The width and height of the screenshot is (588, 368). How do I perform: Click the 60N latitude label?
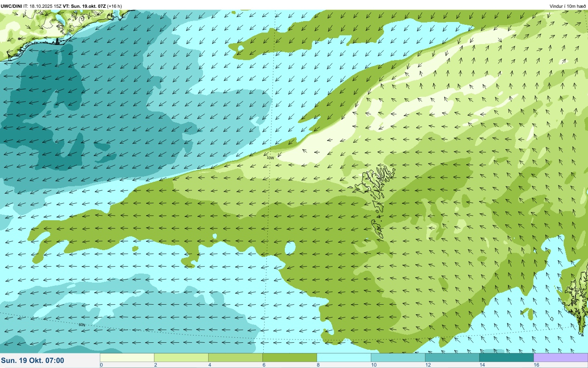click(x=82, y=324)
